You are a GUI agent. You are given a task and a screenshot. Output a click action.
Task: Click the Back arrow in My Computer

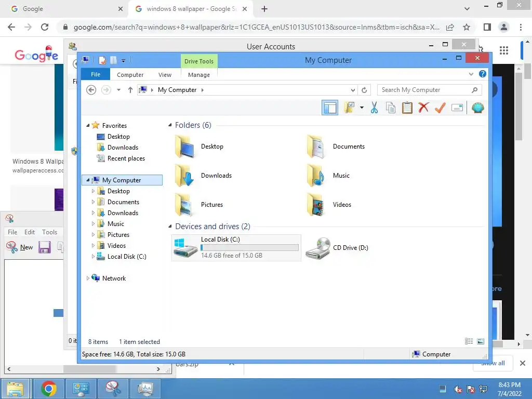point(91,90)
